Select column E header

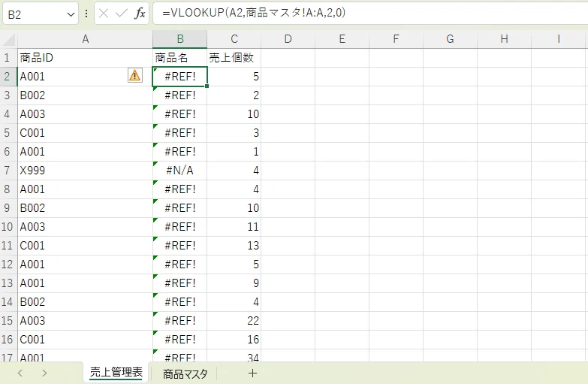point(342,39)
